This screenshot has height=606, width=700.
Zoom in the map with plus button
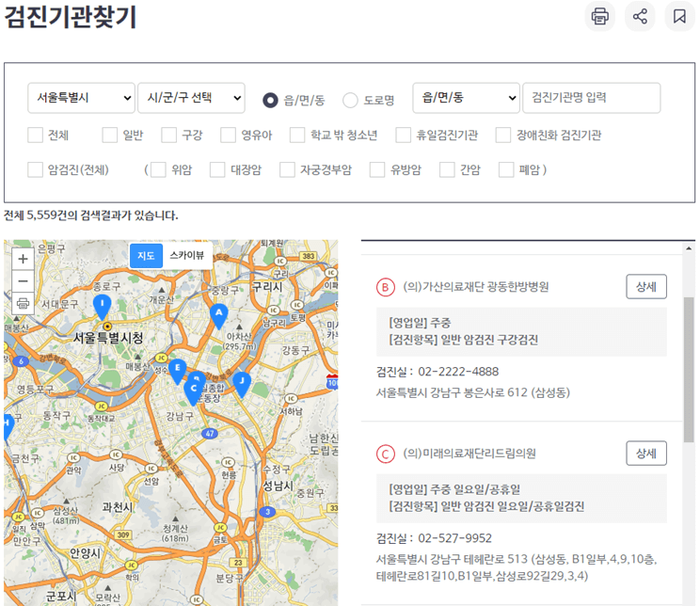(24, 259)
